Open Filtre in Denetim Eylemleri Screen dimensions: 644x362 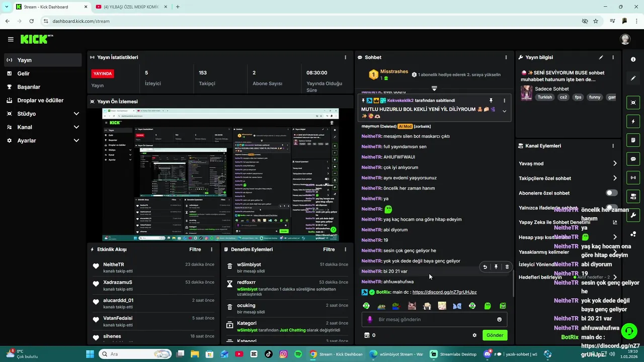coord(329,249)
